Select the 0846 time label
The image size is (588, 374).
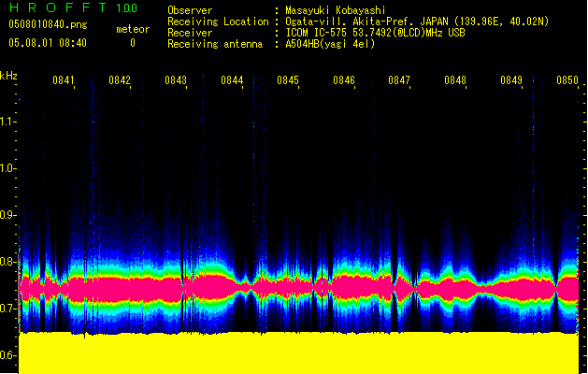coord(344,81)
